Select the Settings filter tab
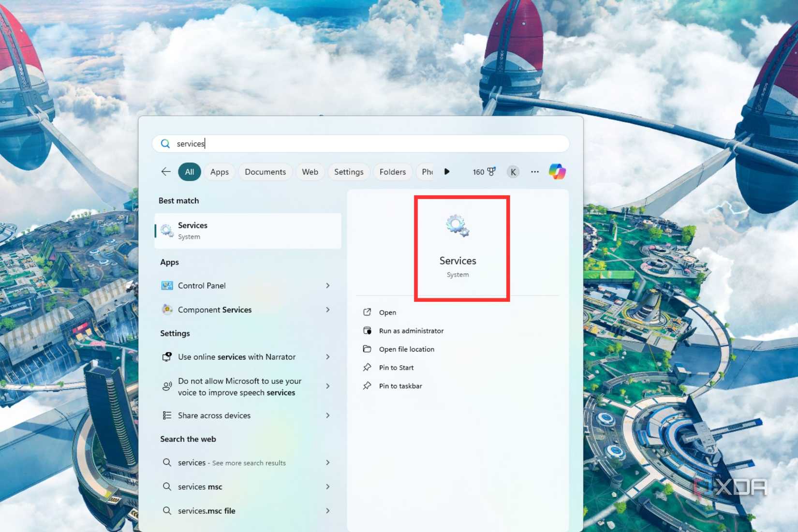798x532 pixels. 349,172
